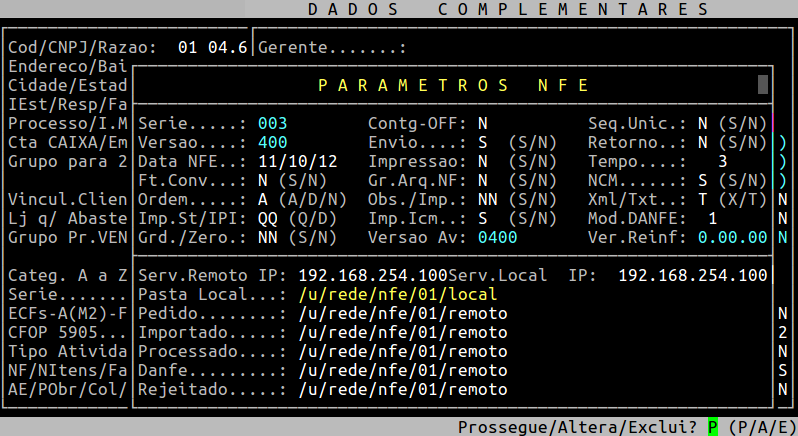Screen dimensions: 798x436
Task: Click the green P prompt cursor
Action: point(713,427)
